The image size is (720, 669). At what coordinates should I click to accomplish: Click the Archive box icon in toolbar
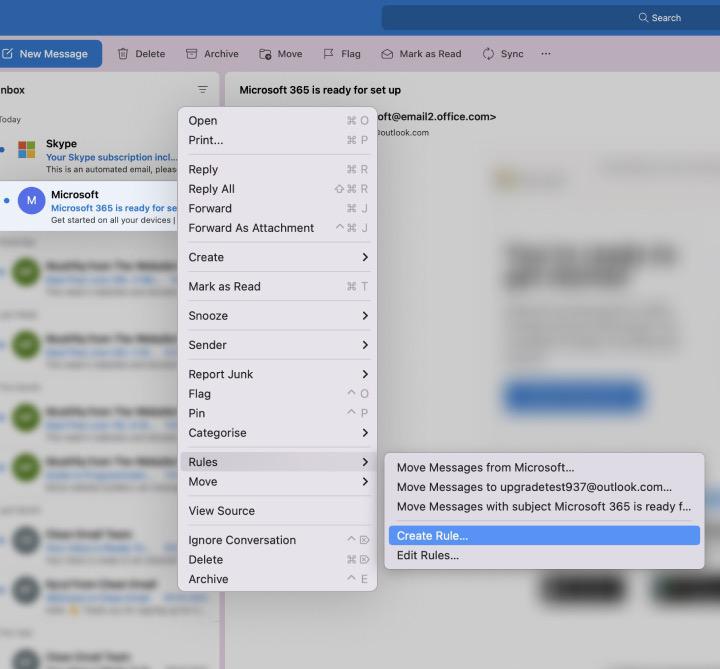[x=192, y=54]
